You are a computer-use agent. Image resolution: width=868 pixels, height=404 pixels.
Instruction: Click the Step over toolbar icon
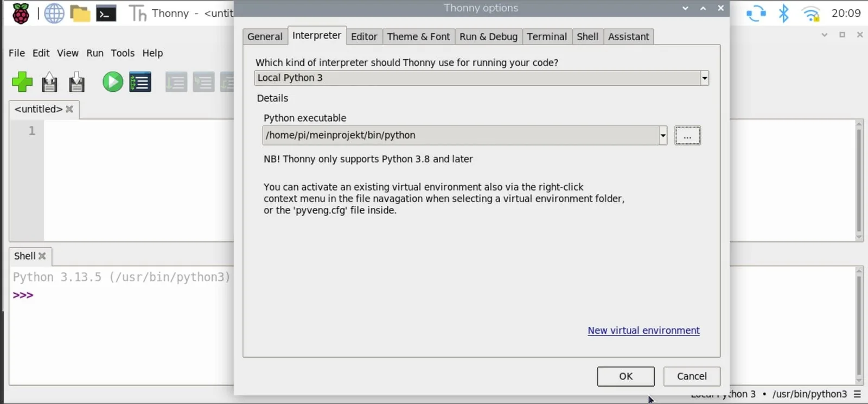pyautogui.click(x=176, y=82)
